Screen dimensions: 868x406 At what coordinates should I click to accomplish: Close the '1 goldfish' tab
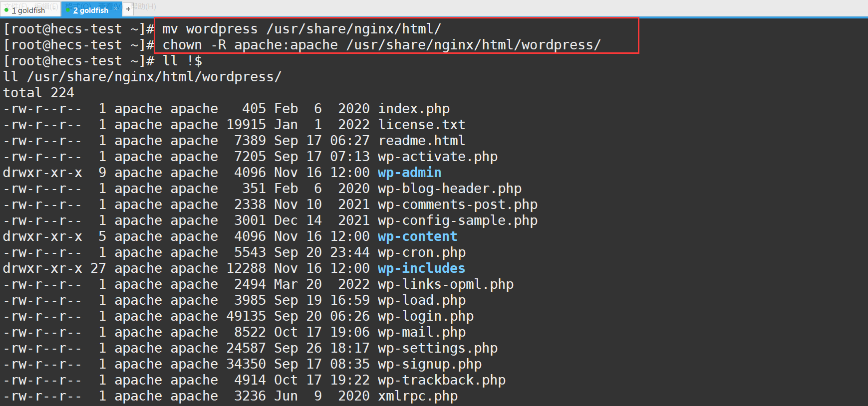tap(54, 7)
